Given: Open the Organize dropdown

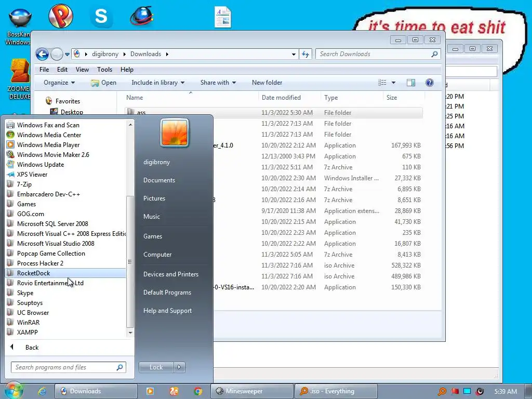Looking at the screenshot, I should click(x=59, y=83).
